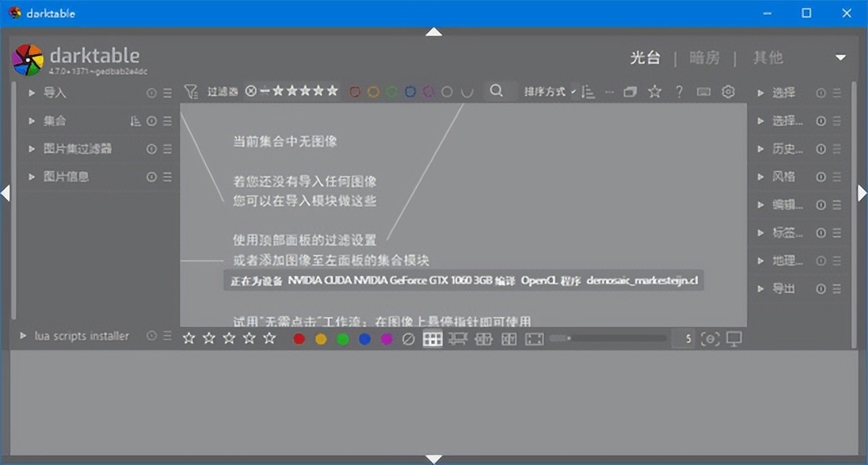Switch to culling view mode icon

click(x=484, y=339)
